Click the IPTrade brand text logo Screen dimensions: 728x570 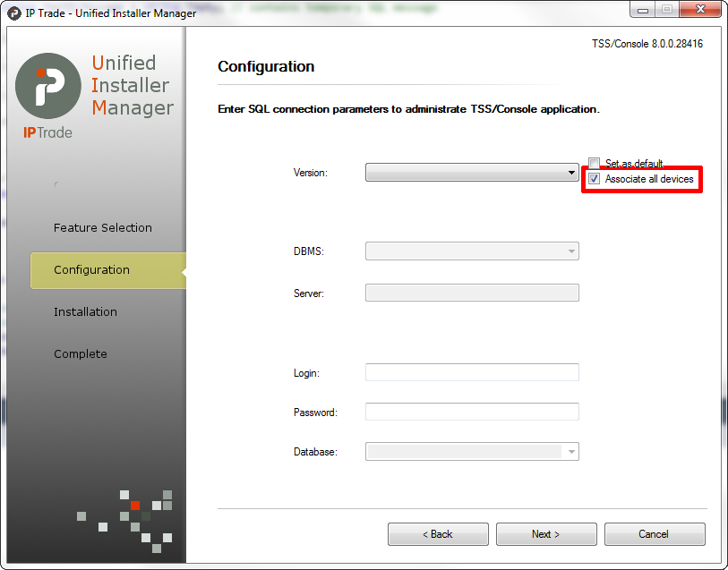click(x=47, y=132)
